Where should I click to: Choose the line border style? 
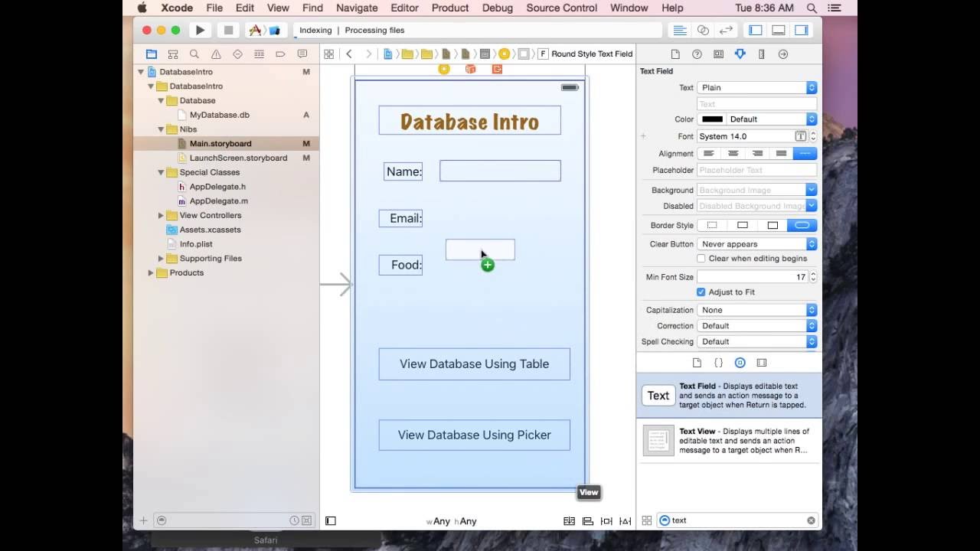742,226
